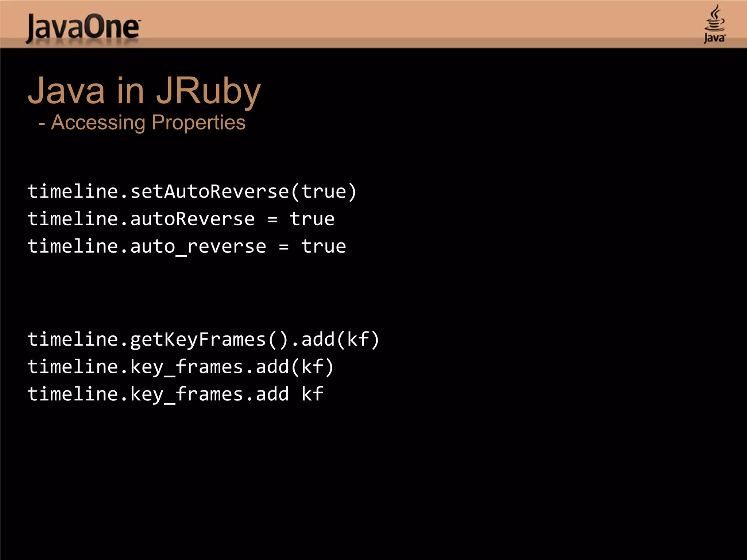This screenshot has height=560, width=747.
Task: Click 'auto_reverse' in the third code line
Action: [198, 247]
